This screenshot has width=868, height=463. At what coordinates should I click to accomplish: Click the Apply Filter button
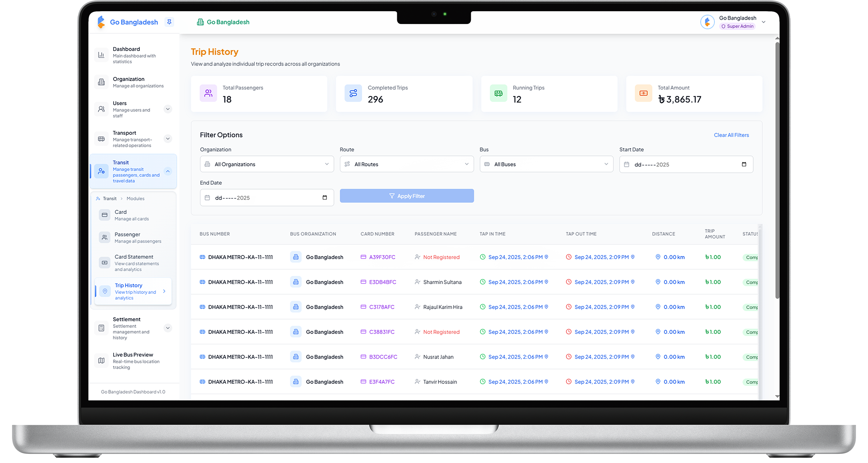point(407,196)
